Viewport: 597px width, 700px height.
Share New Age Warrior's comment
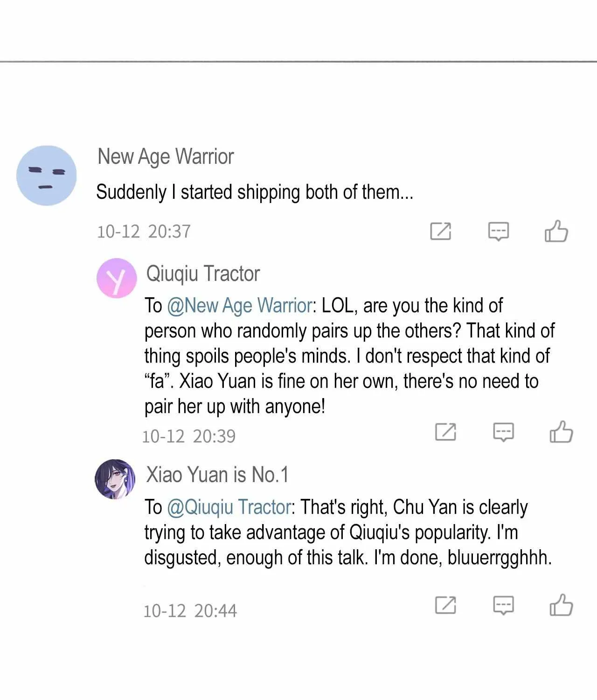coord(441,231)
